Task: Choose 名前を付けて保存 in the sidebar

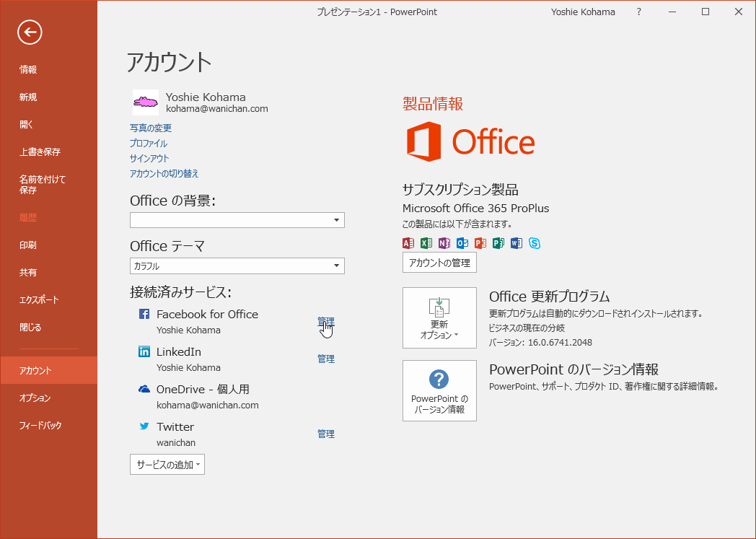Action: tap(43, 185)
